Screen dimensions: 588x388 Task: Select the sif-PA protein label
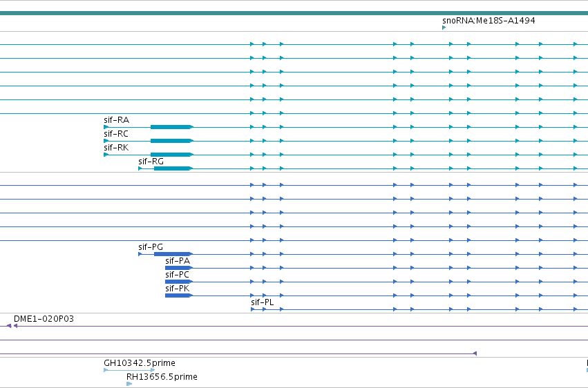[178, 261]
